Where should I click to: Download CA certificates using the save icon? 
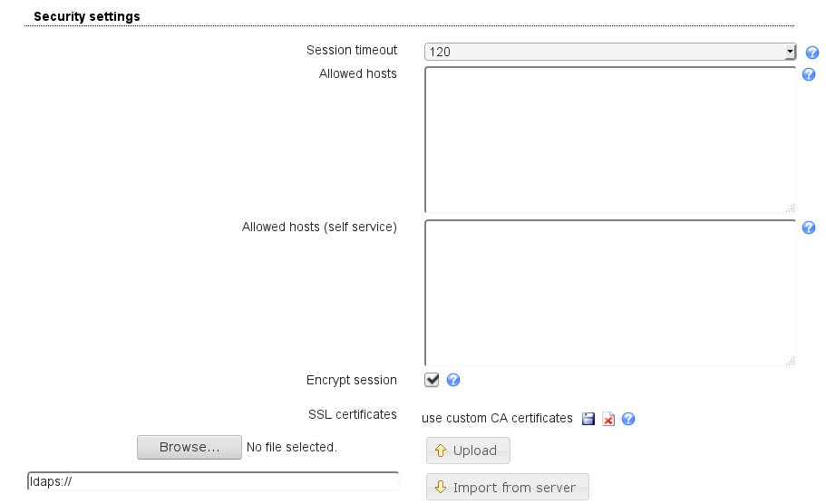(x=588, y=419)
